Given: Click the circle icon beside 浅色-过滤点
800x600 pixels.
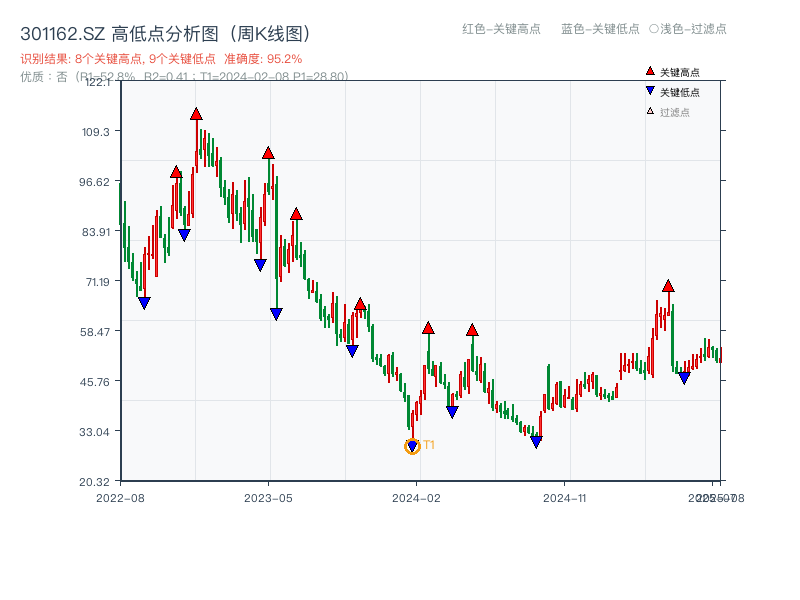Looking at the screenshot, I should [x=656, y=30].
